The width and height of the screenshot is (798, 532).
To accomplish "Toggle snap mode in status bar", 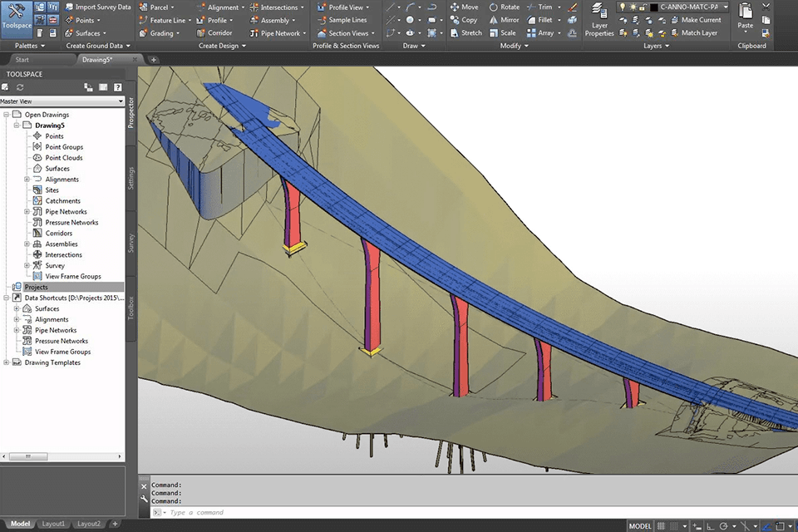I will [x=673, y=526].
